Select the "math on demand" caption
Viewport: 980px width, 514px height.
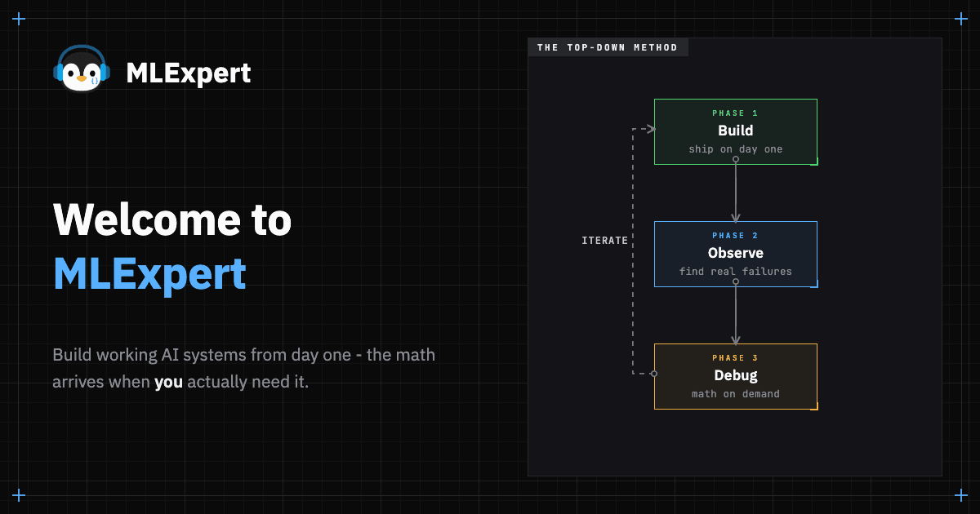pyautogui.click(x=736, y=394)
